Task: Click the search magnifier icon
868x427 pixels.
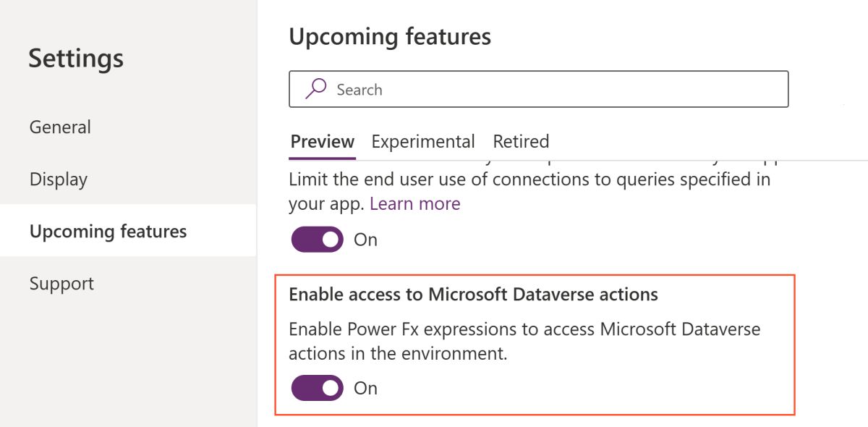Action: (x=315, y=88)
